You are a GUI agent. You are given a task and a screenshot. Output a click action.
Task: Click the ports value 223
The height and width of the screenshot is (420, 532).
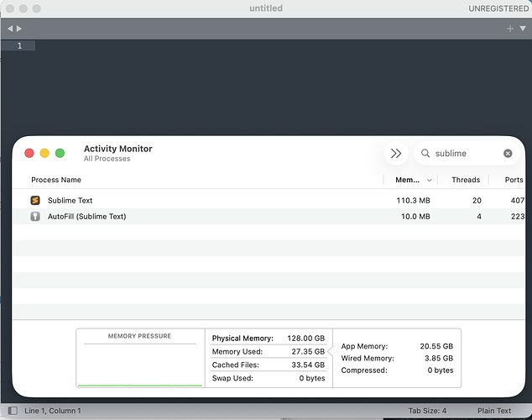click(x=518, y=216)
